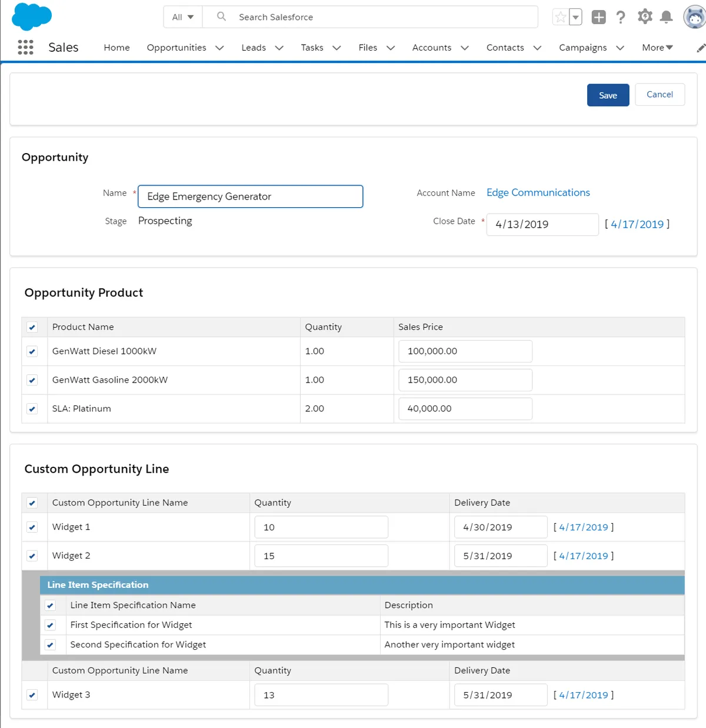
Task: Open the Edge Communications account link
Action: 538,192
